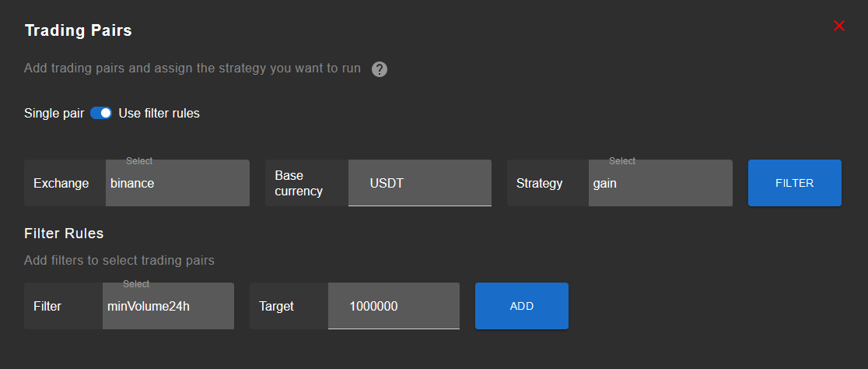
Task: Open the Filter dropdown showing minVolume24h
Action: point(168,306)
